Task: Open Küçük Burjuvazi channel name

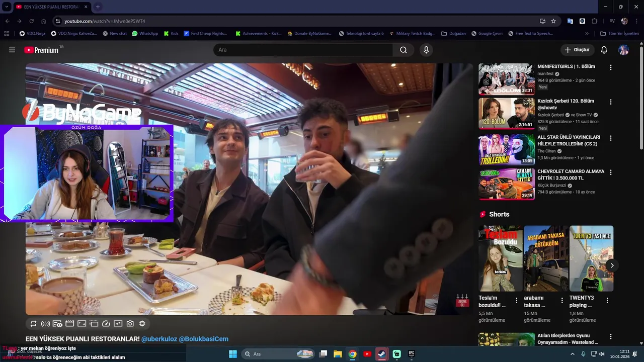Action: [552, 185]
